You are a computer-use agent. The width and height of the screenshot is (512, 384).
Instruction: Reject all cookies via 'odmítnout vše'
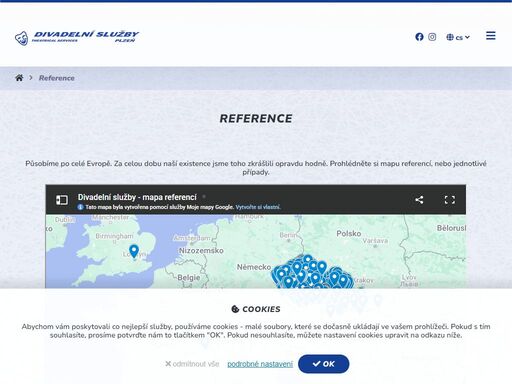[192, 364]
